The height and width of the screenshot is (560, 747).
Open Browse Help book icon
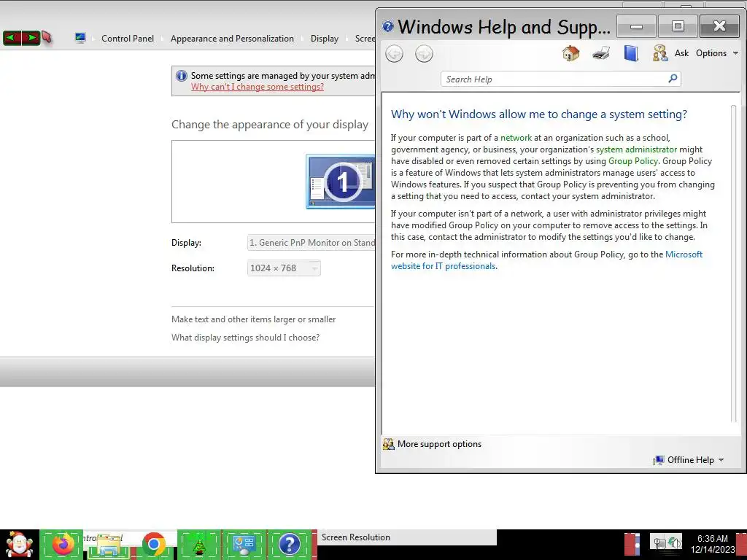631,53
